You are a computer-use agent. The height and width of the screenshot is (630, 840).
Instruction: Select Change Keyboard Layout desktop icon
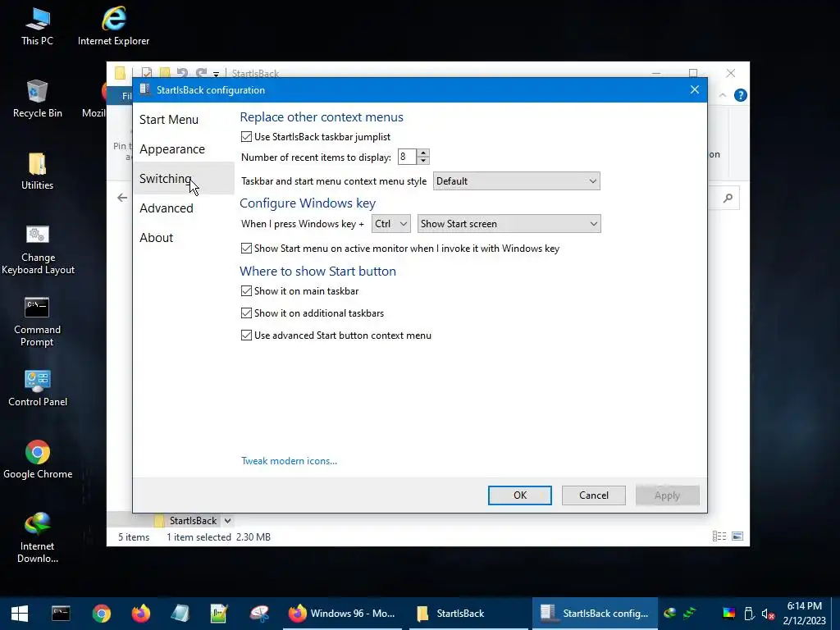click(x=38, y=249)
